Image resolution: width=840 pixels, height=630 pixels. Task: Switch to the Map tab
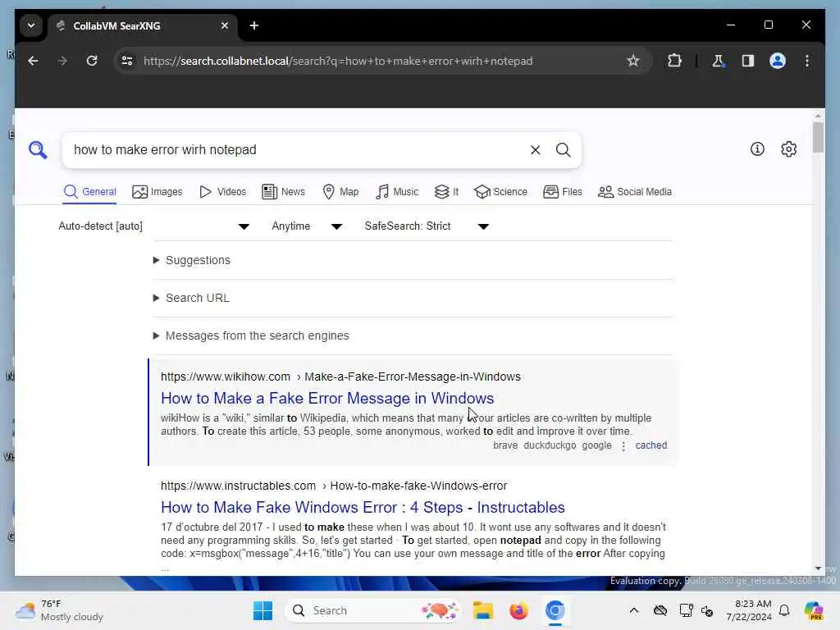pos(340,192)
